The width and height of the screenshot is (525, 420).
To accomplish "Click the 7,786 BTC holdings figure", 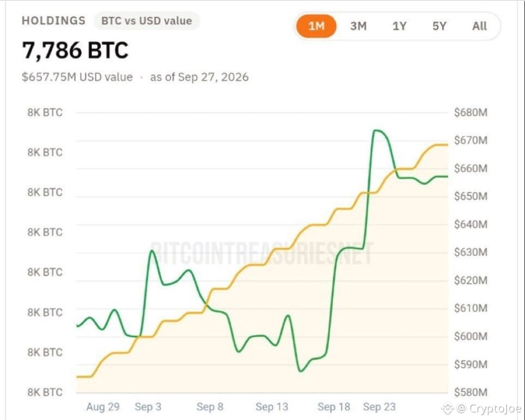I will 75,50.
